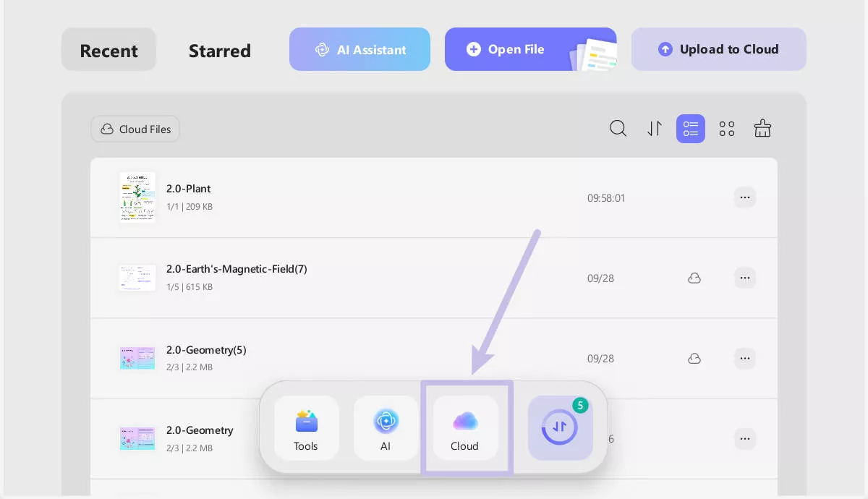Click the Open File button
The height and width of the screenshot is (499, 868).
[x=530, y=49]
